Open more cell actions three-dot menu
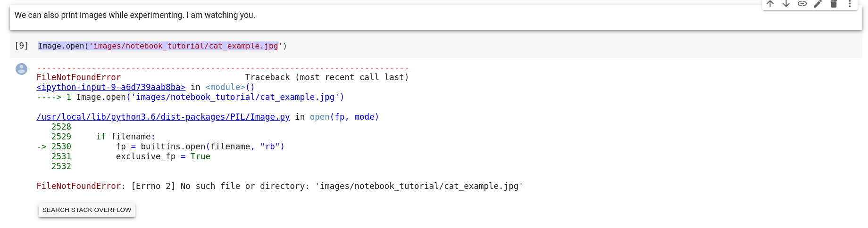Image resolution: width=868 pixels, height=228 pixels. [x=850, y=4]
